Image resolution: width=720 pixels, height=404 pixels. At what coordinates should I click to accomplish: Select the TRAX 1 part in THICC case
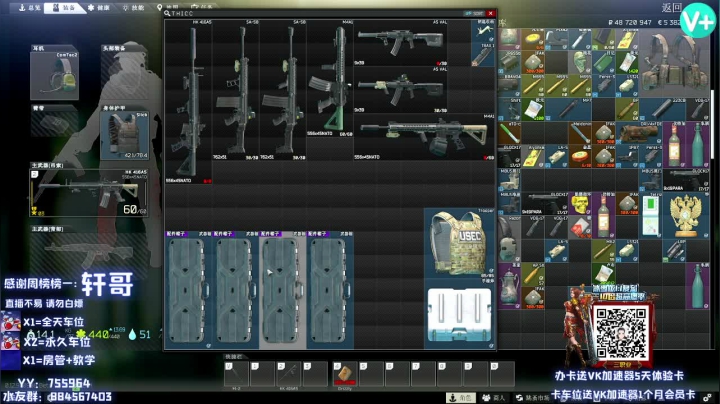tap(483, 55)
